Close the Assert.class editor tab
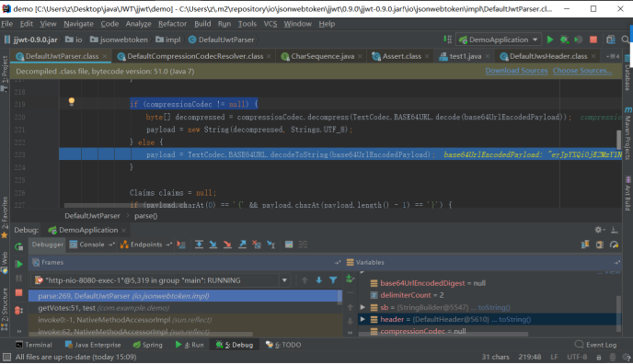633x364 pixels. click(x=427, y=56)
